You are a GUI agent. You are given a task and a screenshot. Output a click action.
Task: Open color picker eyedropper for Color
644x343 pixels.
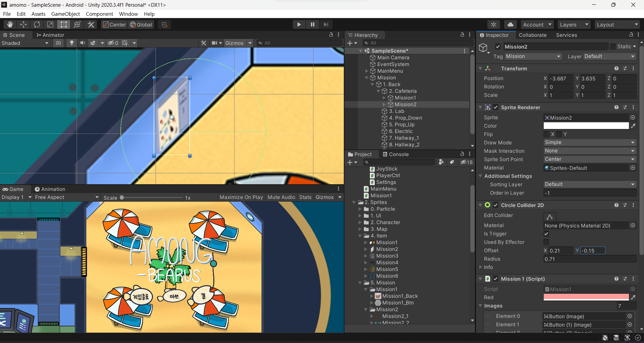pyautogui.click(x=633, y=126)
